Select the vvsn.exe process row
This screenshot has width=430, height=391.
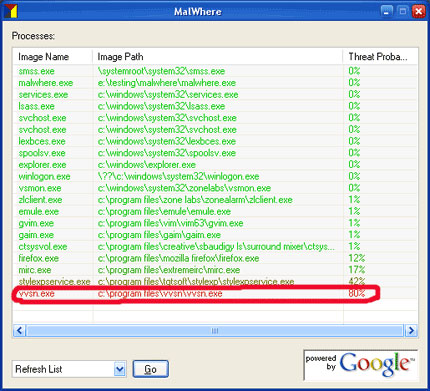pyautogui.click(x=215, y=293)
